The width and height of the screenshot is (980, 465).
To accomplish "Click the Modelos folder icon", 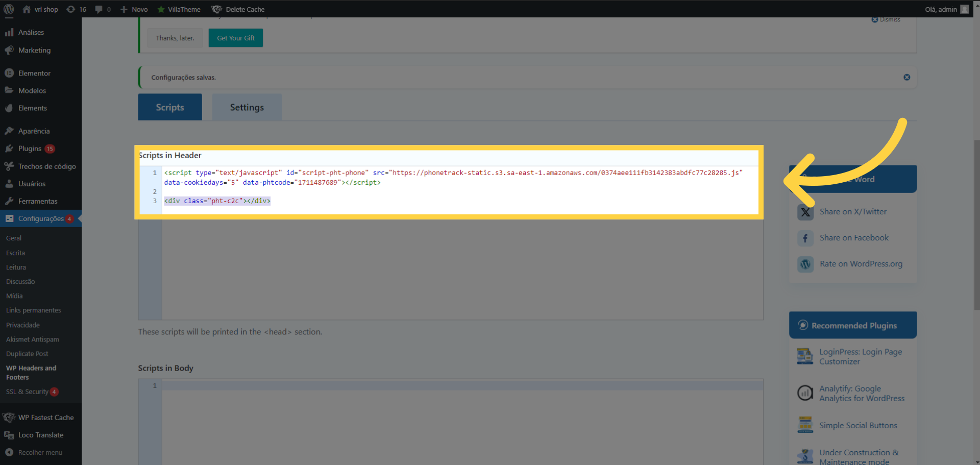I will coord(9,90).
